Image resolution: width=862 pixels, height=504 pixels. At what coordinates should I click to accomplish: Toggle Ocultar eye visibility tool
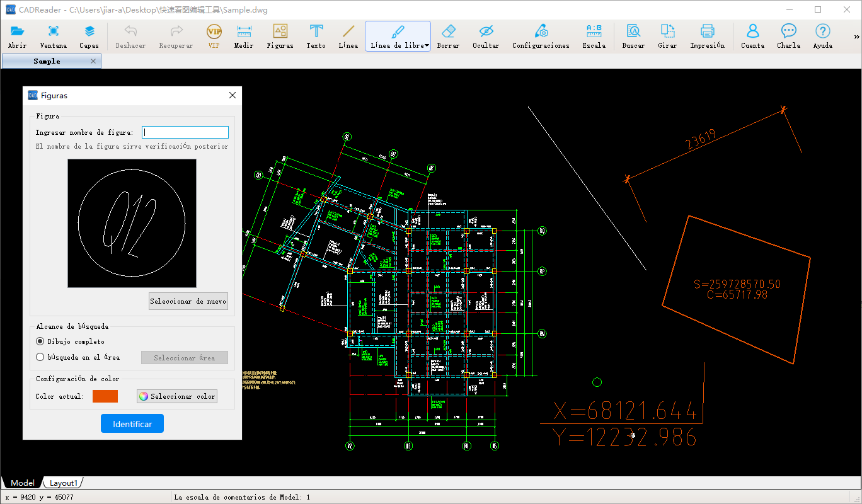coord(486,37)
